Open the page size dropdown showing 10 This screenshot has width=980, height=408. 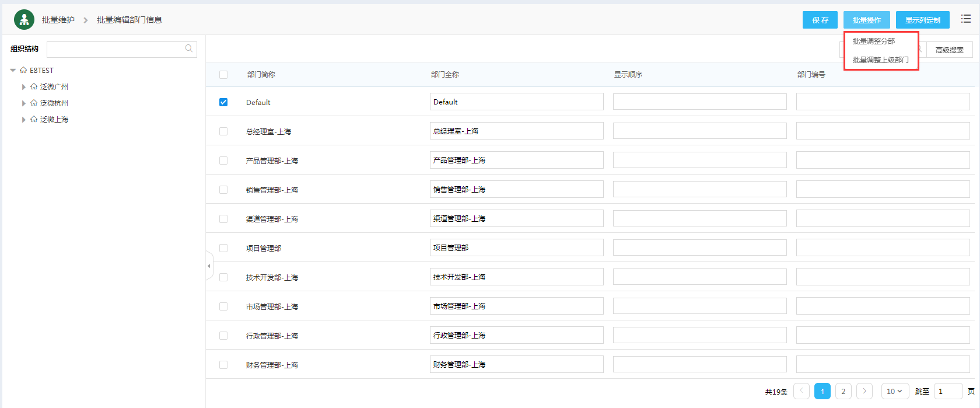pos(894,391)
